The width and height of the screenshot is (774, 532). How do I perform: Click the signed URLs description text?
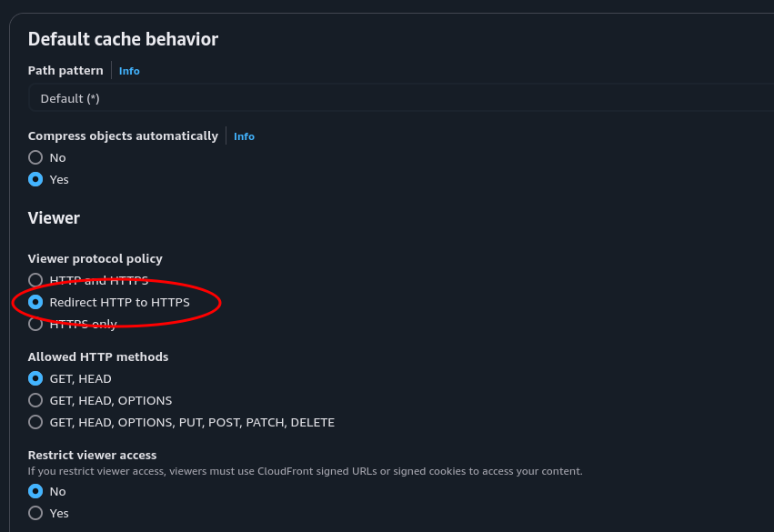point(305,471)
